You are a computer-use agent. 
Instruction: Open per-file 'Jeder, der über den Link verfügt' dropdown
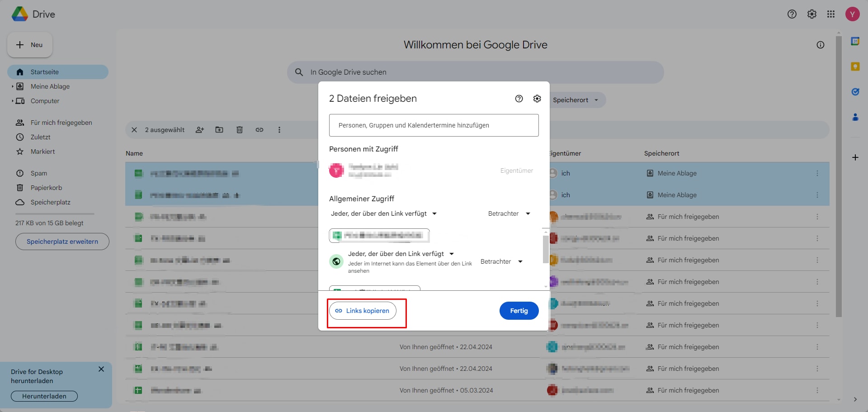click(x=401, y=254)
